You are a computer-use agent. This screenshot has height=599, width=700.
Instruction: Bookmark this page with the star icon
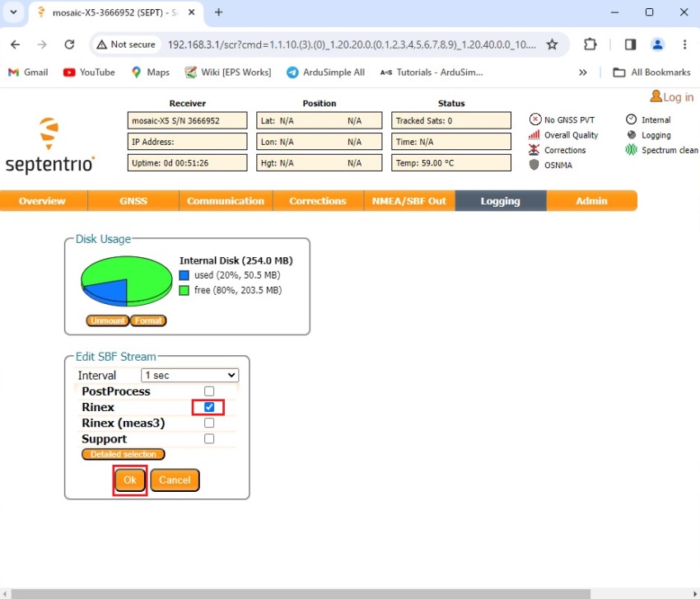pyautogui.click(x=552, y=44)
